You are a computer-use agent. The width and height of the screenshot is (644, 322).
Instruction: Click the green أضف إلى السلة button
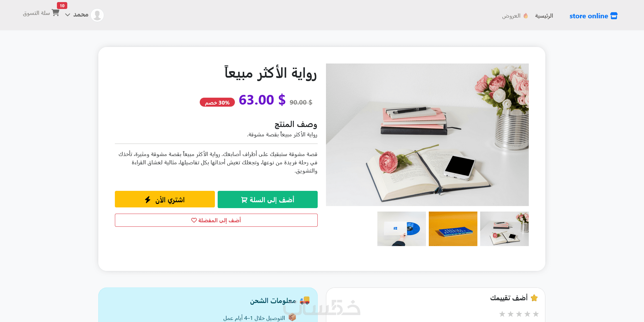268,199
